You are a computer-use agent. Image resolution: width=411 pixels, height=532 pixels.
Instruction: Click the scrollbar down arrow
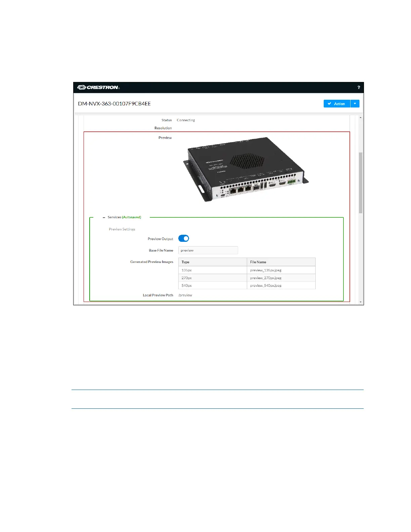[x=361, y=302]
